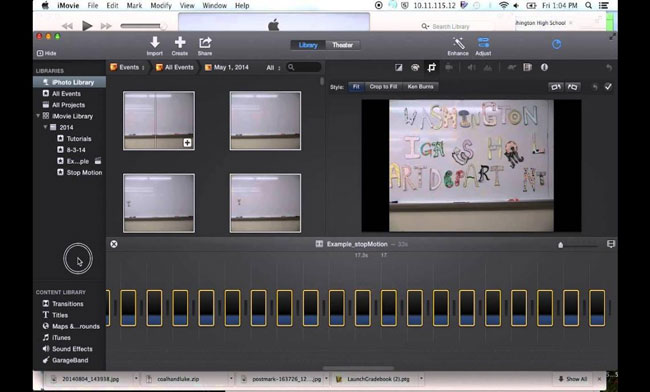Show the clip information icon
Screen dimensions: 650x392
(544, 67)
